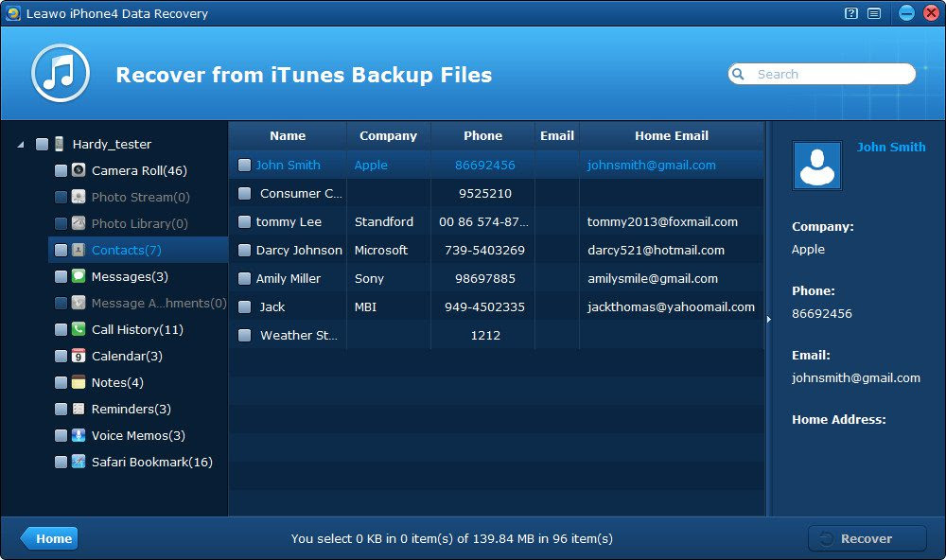Tick the Calendar(3) checkbox
Screen dimensions: 946x560
61,357
